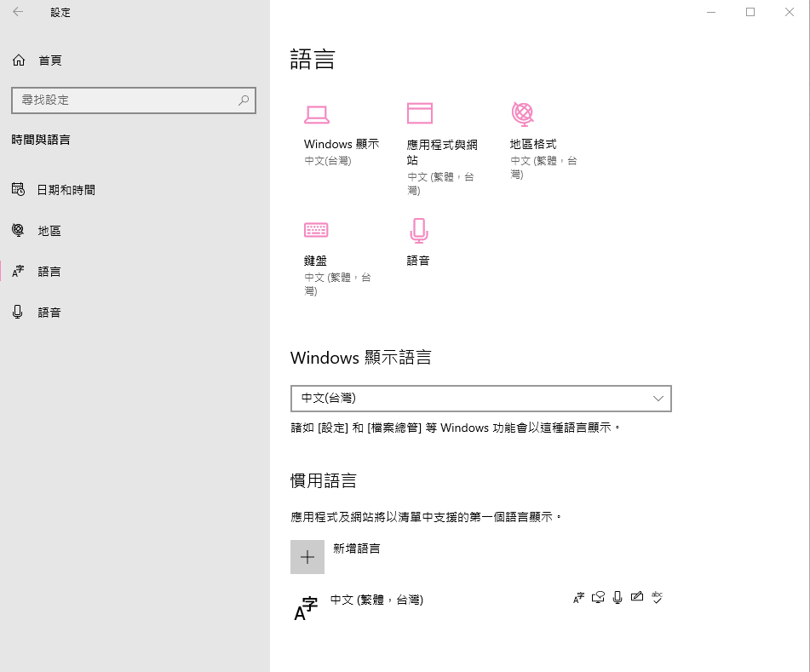
Task: Click the text-to-speech feature icon
Action: click(x=598, y=598)
